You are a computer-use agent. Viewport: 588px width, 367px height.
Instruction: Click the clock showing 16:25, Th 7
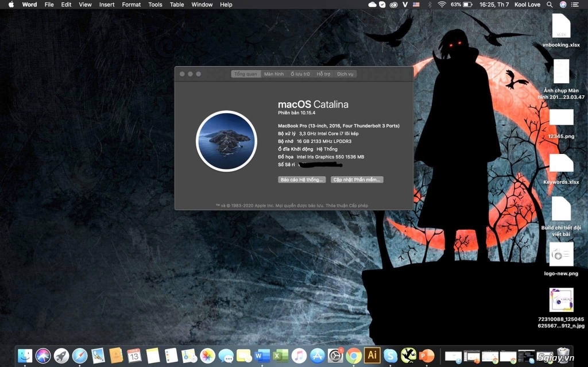click(494, 5)
